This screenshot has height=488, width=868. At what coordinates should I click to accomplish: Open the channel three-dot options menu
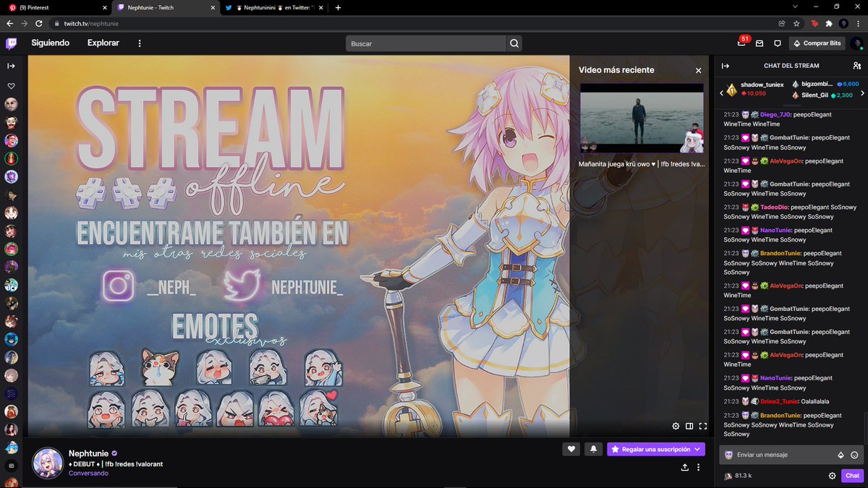point(699,468)
